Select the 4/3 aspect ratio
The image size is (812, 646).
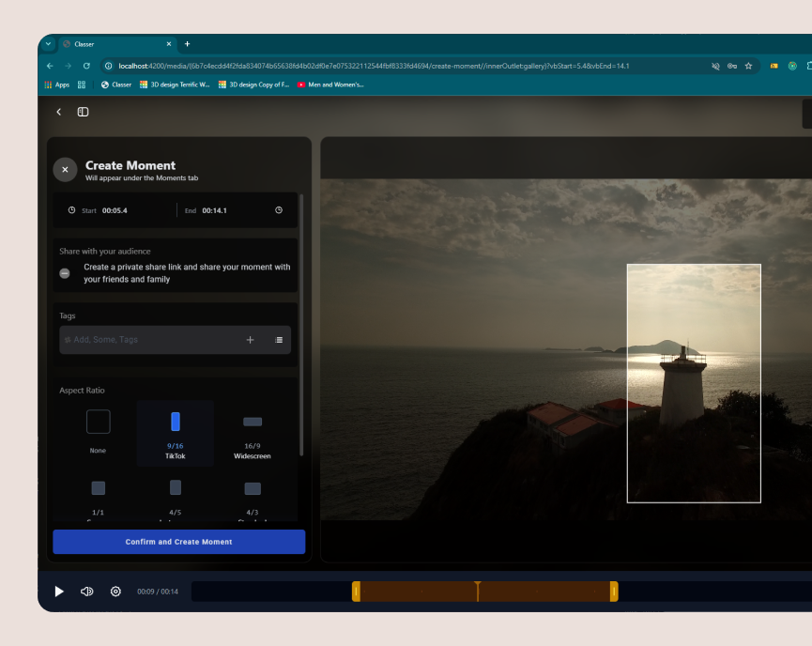pos(253,497)
